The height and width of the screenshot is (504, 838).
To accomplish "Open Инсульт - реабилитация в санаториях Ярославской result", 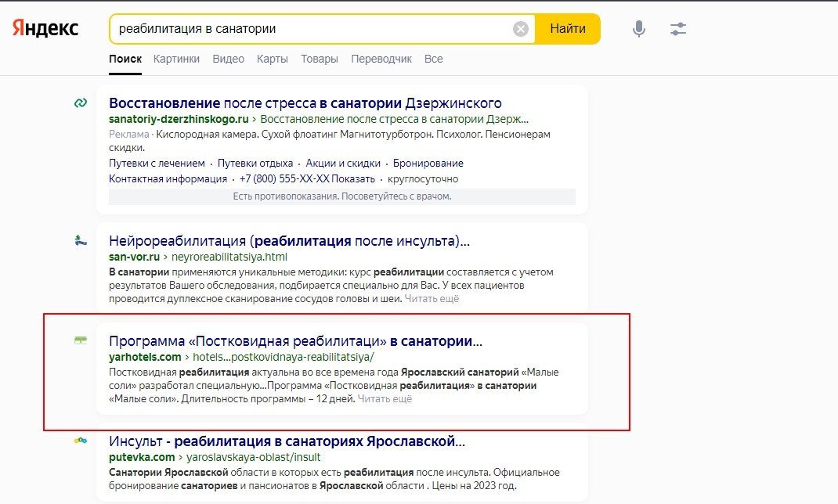I will (x=287, y=441).
